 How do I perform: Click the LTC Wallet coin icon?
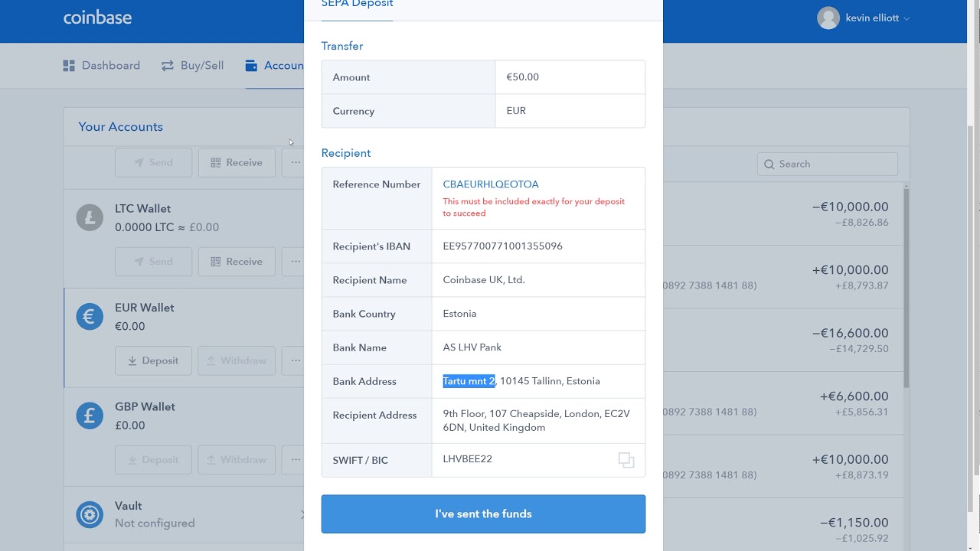coord(90,217)
